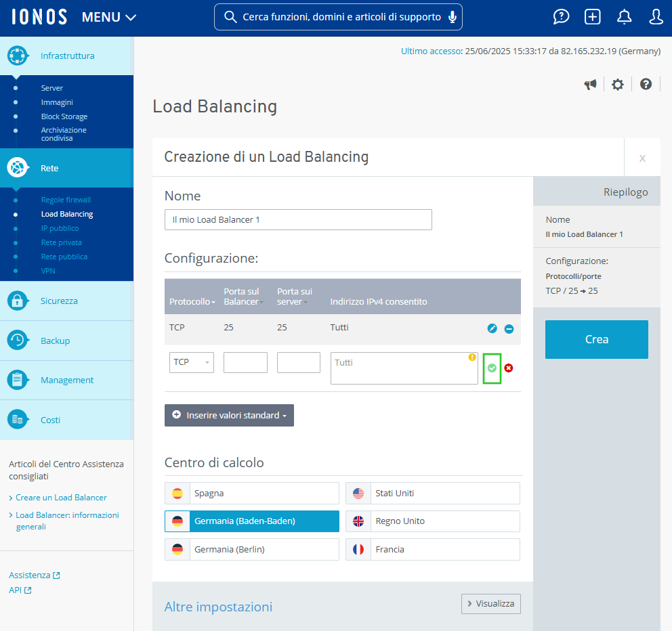Screen dimensions: 672x631
Task: Open Server in the sidebar
Action: coord(52,88)
